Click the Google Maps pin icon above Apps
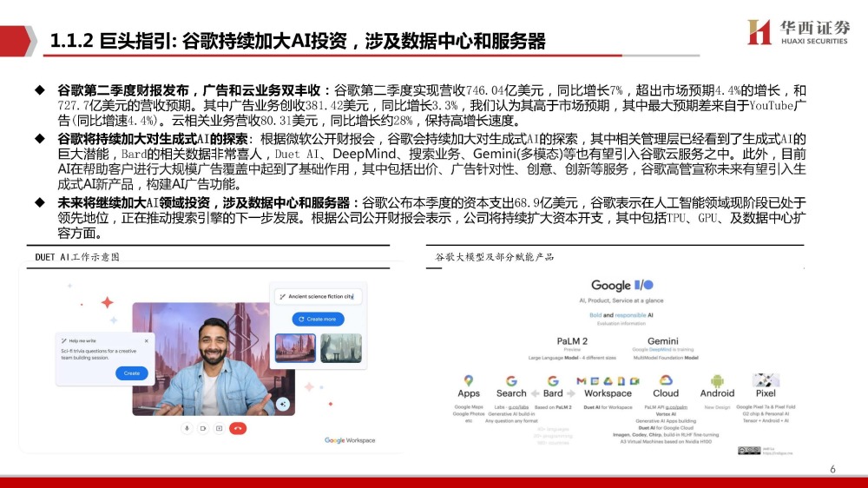This screenshot has width=868, height=488. [x=469, y=380]
